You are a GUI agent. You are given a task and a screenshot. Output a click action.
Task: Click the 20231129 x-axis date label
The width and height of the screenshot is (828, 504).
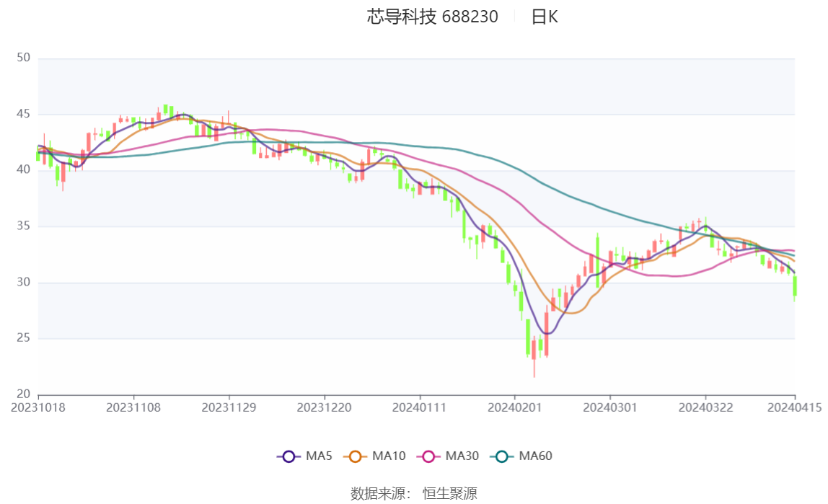coord(229,407)
